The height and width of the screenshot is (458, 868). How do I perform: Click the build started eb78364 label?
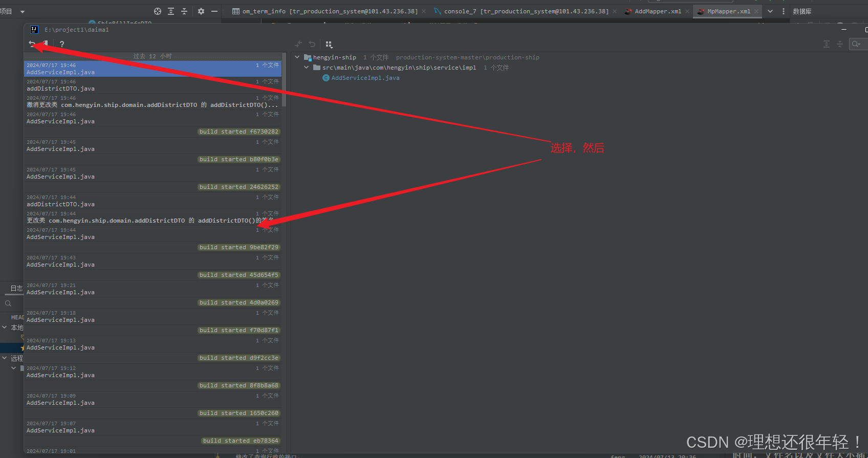tap(241, 441)
